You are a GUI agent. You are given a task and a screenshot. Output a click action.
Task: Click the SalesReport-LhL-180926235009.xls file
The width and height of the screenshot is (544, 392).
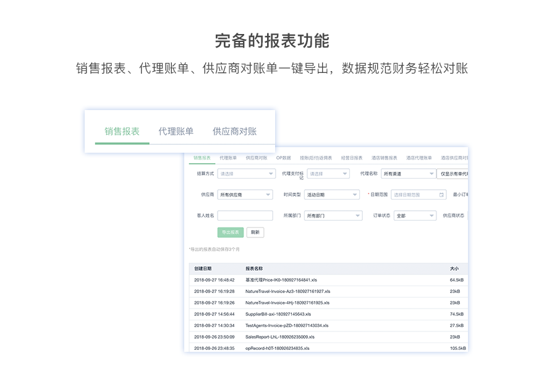[x=279, y=337]
